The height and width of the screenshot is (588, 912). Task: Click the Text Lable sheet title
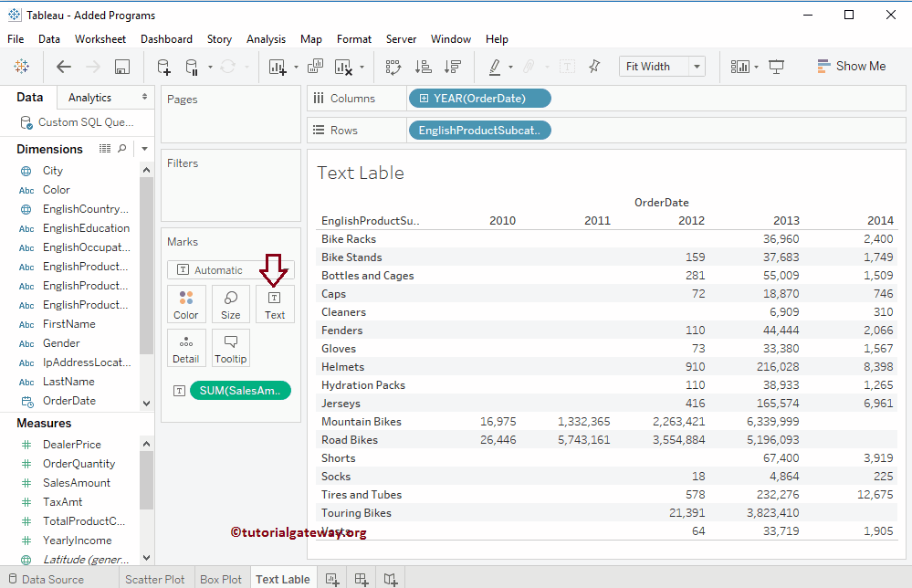coord(360,173)
